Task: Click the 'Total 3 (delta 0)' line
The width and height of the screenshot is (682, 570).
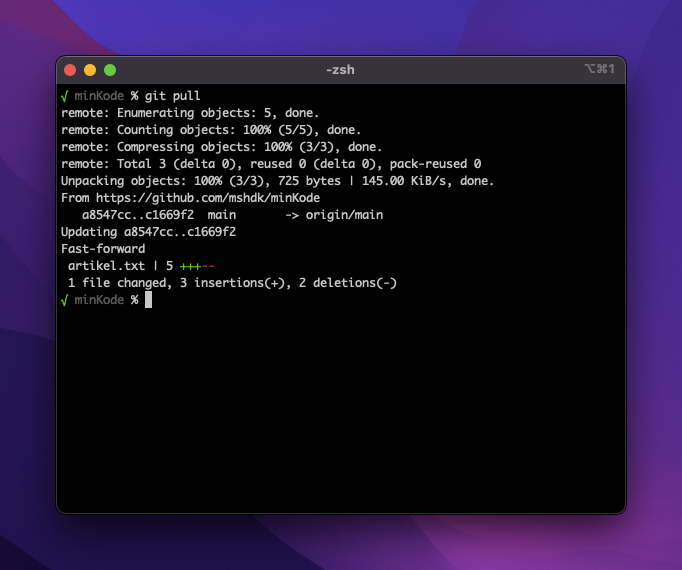Action: click(271, 164)
